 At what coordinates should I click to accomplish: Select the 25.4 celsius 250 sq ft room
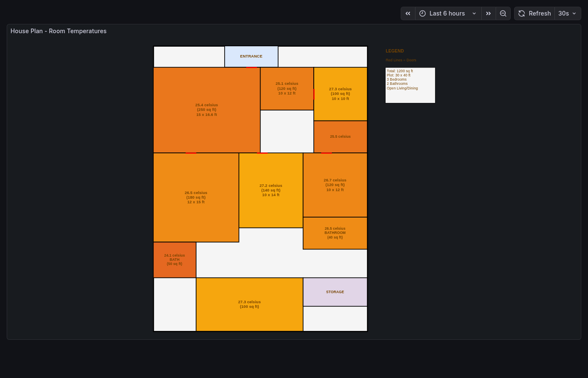point(207,110)
